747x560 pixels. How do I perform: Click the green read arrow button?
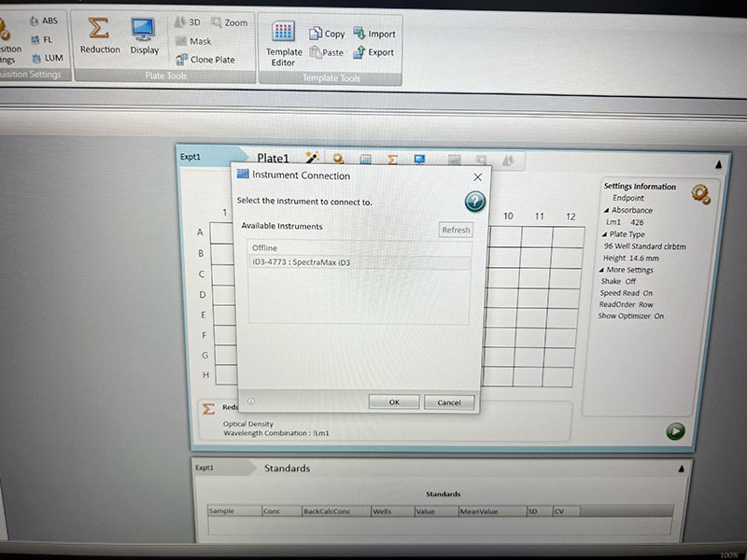pyautogui.click(x=675, y=431)
